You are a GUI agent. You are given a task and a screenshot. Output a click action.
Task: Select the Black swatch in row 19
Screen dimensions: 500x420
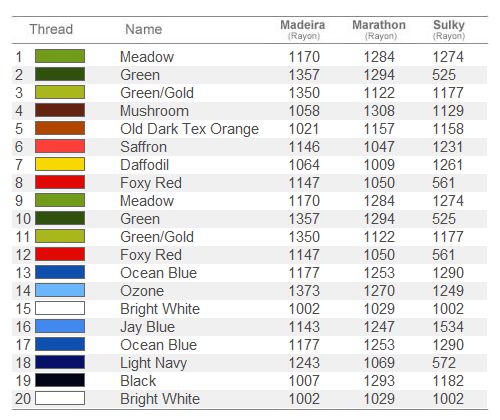60,380
